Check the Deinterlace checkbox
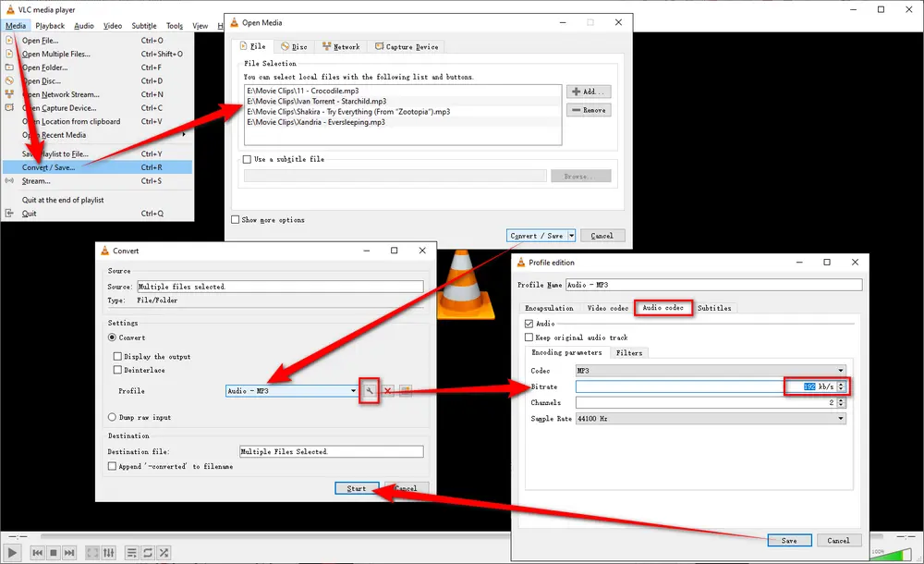Image resolution: width=924 pixels, height=564 pixels. [117, 370]
